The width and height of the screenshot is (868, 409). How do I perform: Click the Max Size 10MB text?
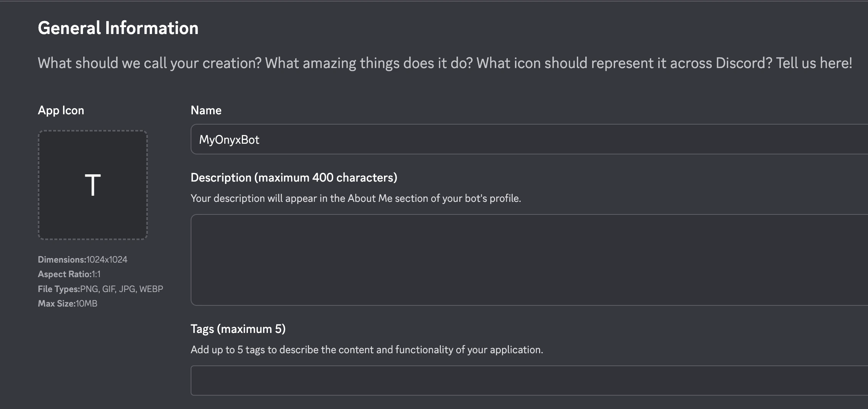coord(68,303)
